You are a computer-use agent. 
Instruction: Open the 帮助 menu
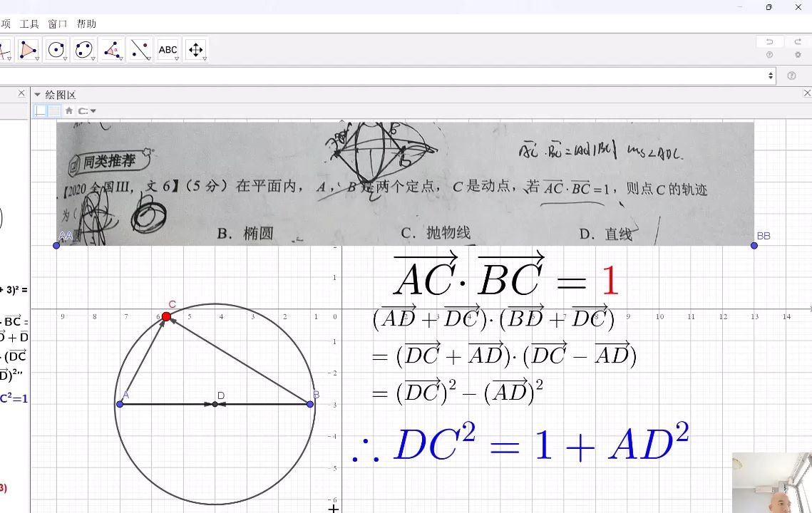(86, 24)
